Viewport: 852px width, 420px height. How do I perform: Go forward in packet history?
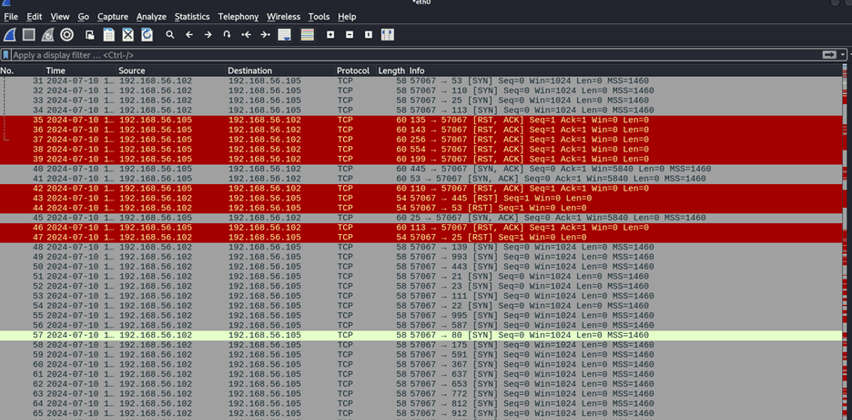[x=208, y=35]
